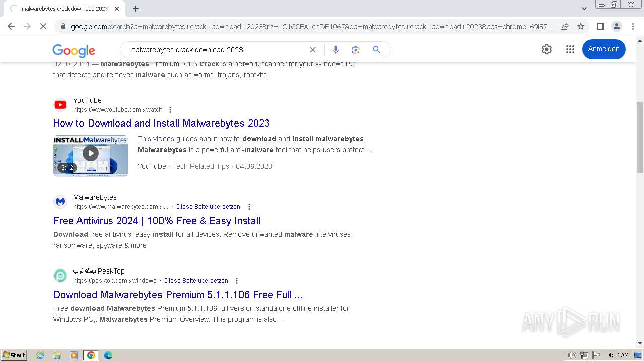Viewport: 644px width, 362px height.
Task: Open the Start menu
Action: [x=14, y=355]
